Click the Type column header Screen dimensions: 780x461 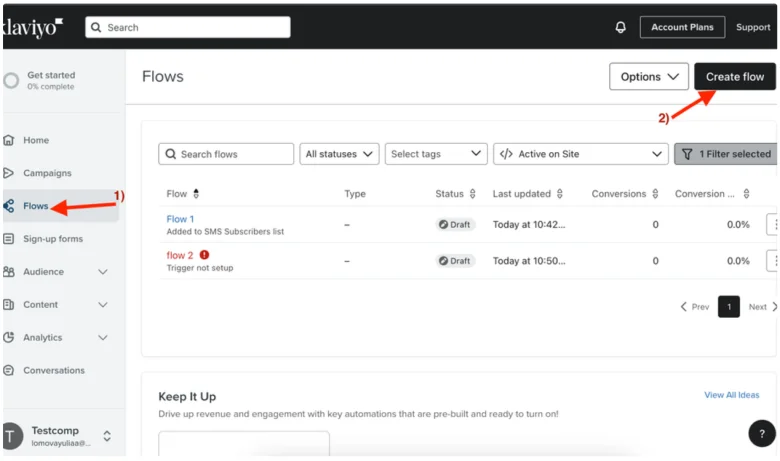355,193
